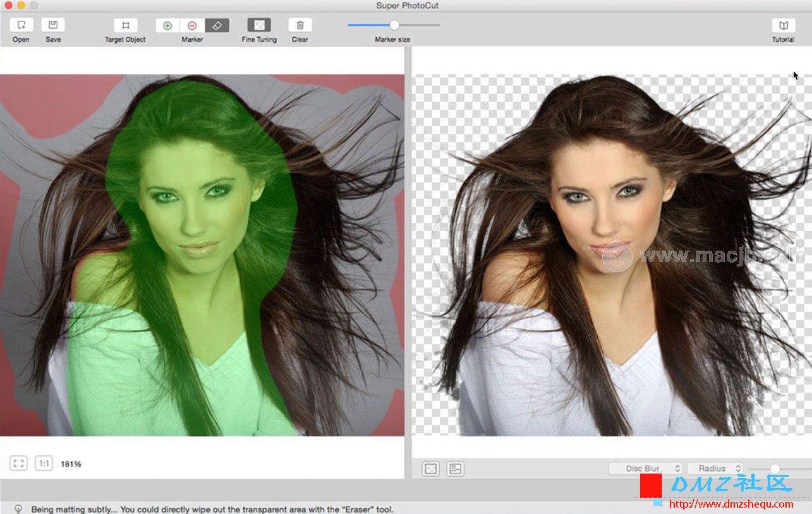
Task: Set zoom to 1:1 actual size
Action: (x=44, y=463)
